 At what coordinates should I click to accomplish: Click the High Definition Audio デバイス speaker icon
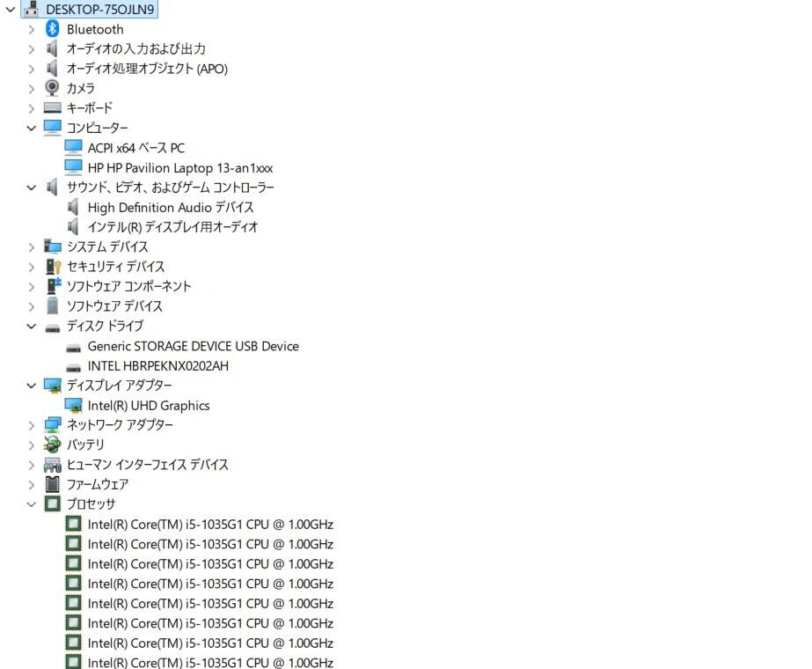(74, 207)
